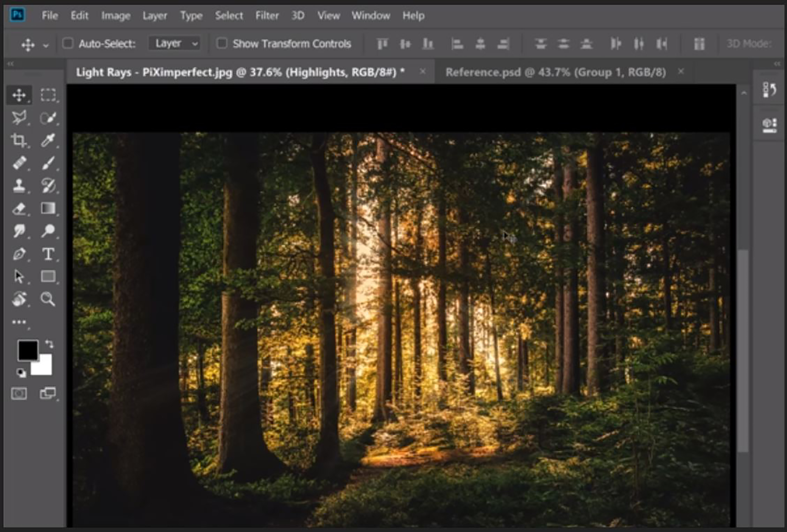This screenshot has width=787, height=532.
Task: Toggle Quick Mask mode
Action: 19,394
